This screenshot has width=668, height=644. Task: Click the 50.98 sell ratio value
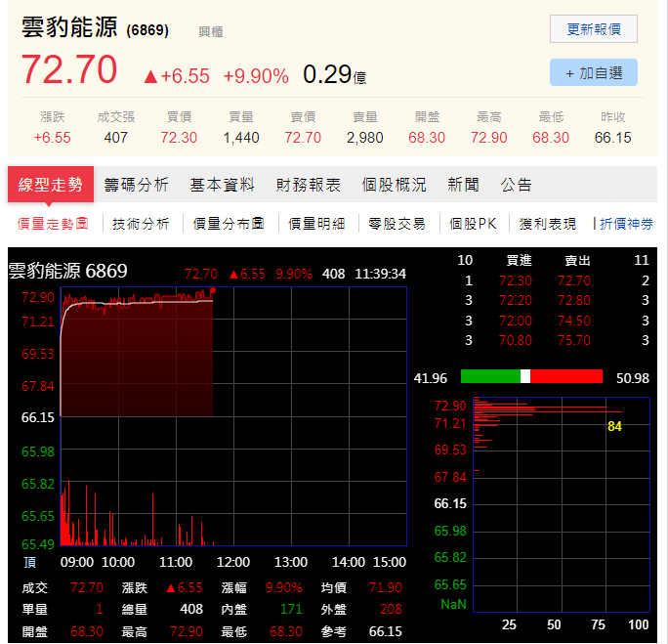pos(633,378)
